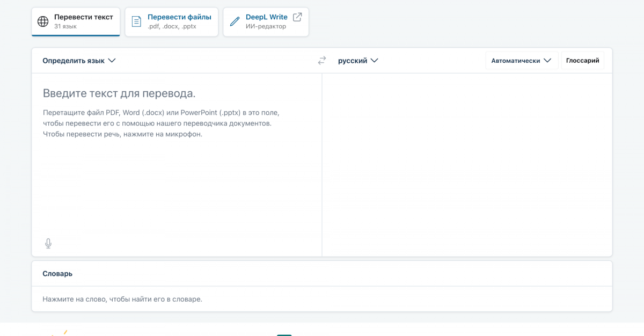
Task: Click the document icon on Перевести файлы tab
Action: point(136,21)
